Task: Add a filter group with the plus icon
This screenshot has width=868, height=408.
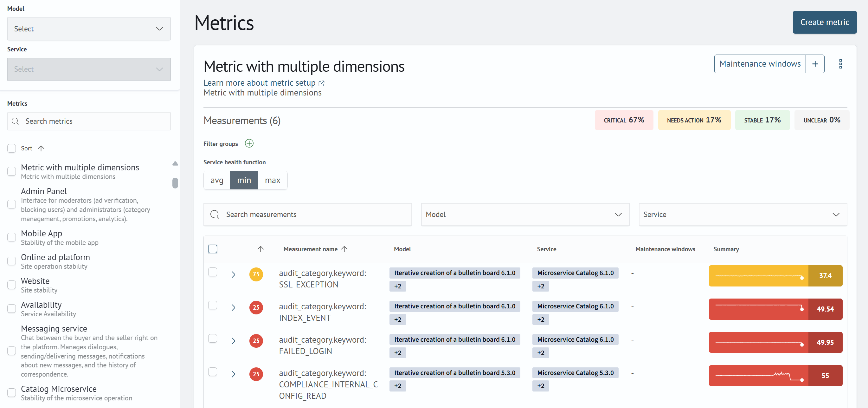Action: [249, 143]
